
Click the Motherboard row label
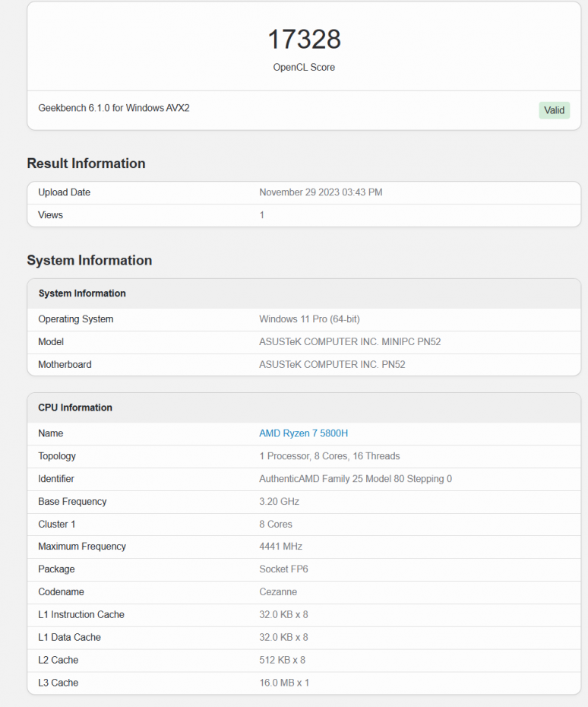(x=65, y=365)
